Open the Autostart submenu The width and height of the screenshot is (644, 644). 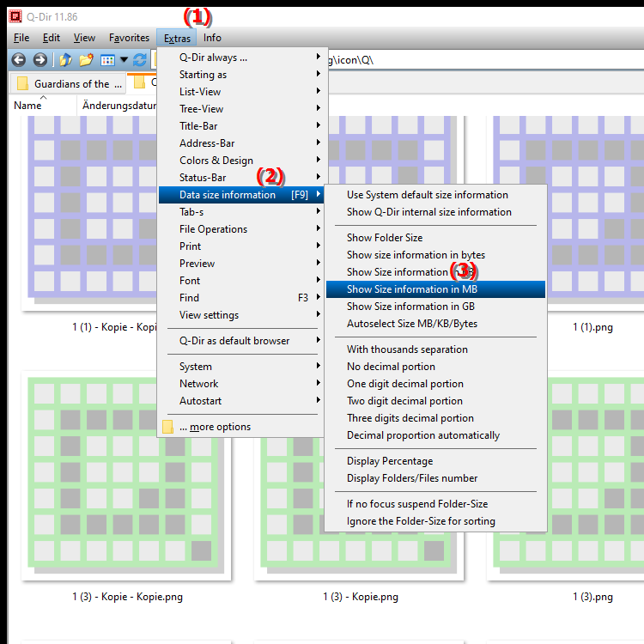pos(241,401)
